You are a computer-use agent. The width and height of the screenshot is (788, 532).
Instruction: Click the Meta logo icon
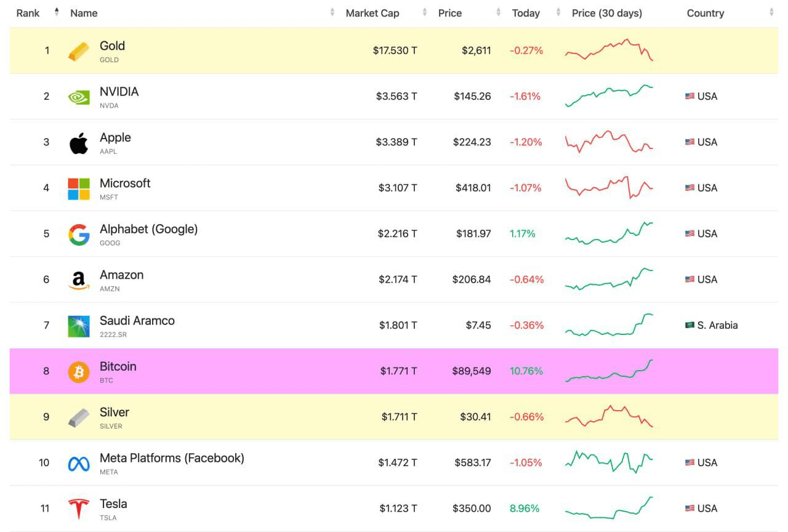[79, 464]
